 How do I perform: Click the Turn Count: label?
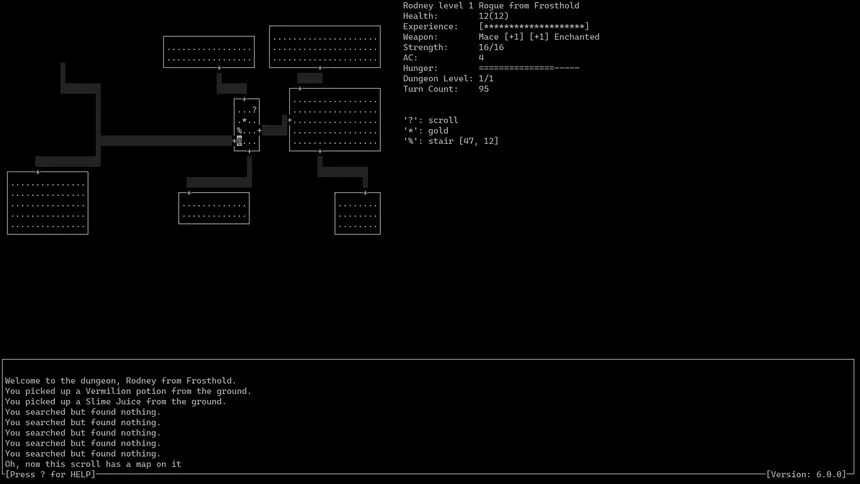click(x=431, y=89)
